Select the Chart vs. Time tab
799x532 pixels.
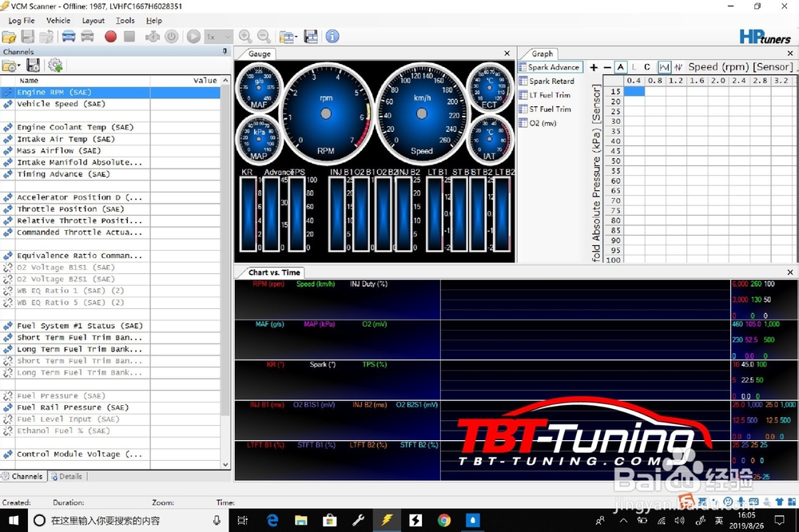[x=273, y=272]
